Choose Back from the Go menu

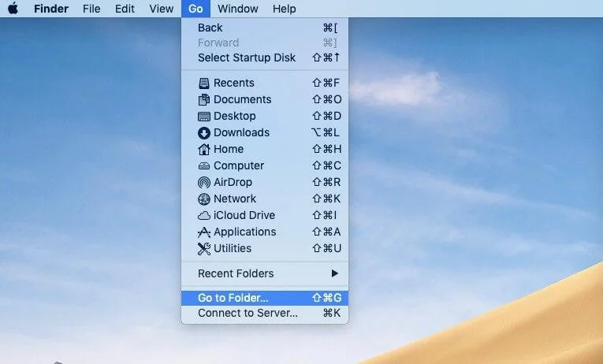(x=265, y=28)
